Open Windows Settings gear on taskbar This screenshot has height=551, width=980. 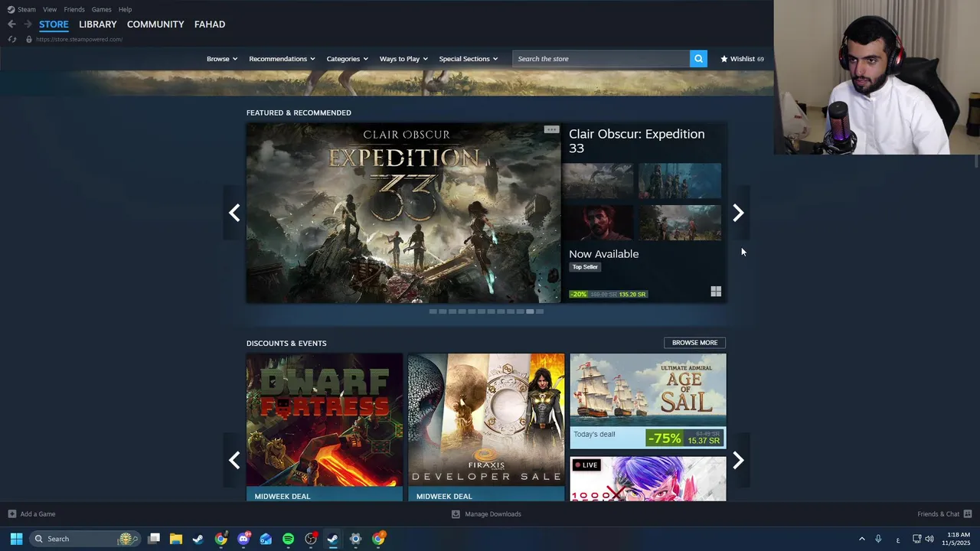point(355,539)
